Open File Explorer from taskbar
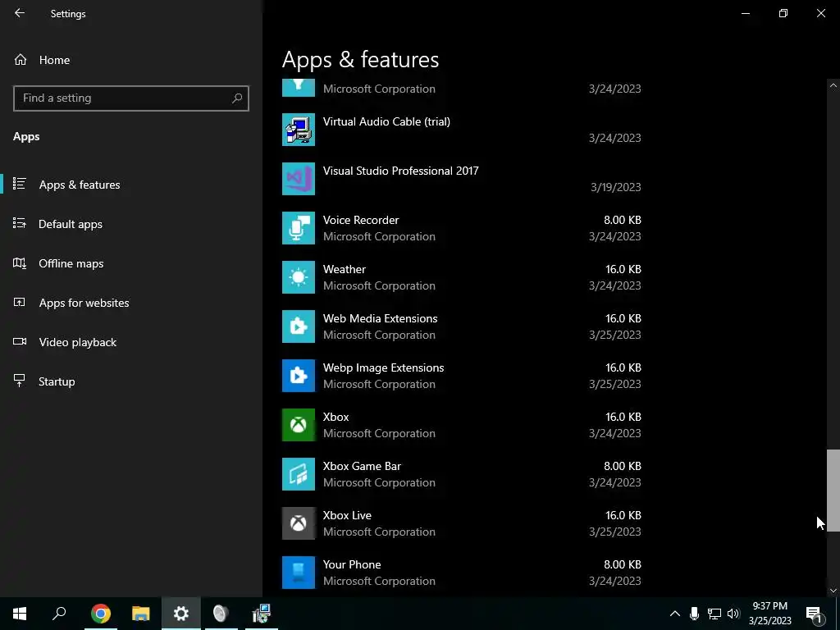This screenshot has width=840, height=630. pos(141,614)
